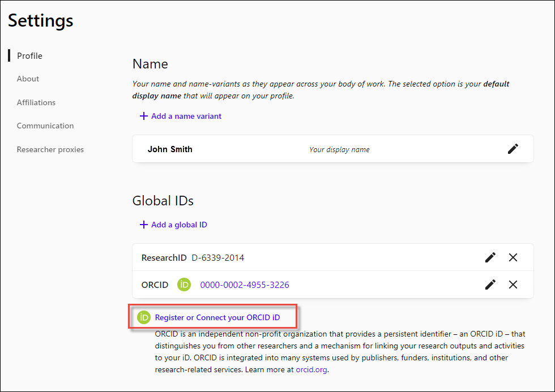Click the green ORCID logo in ID row
Viewport: 555px width, 392px height.
tap(184, 285)
